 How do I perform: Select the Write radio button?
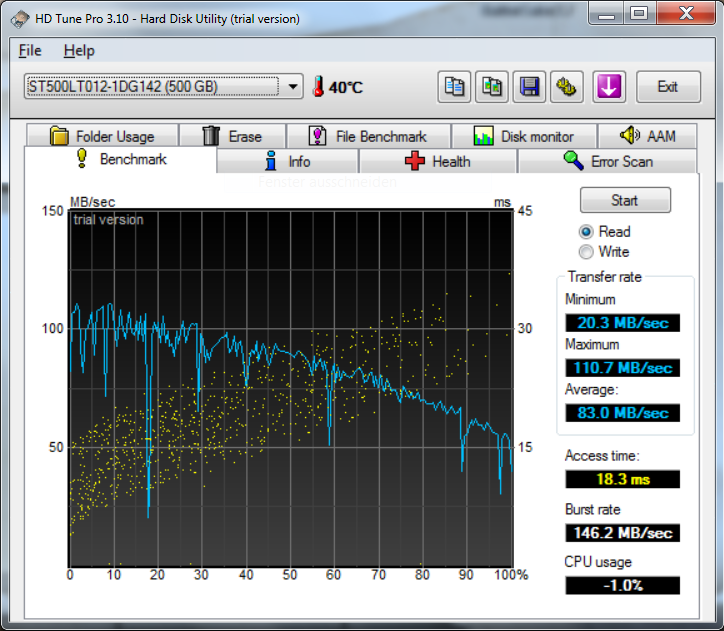[x=586, y=252]
